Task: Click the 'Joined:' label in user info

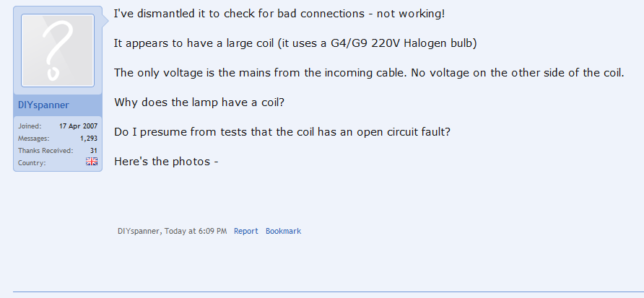Action: (x=30, y=126)
